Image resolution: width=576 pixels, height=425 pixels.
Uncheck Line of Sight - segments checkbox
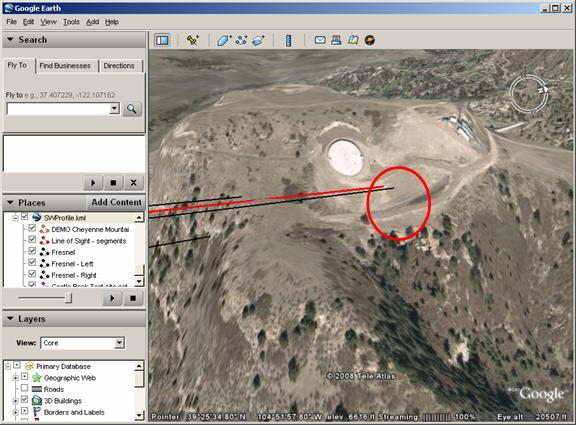(32, 239)
